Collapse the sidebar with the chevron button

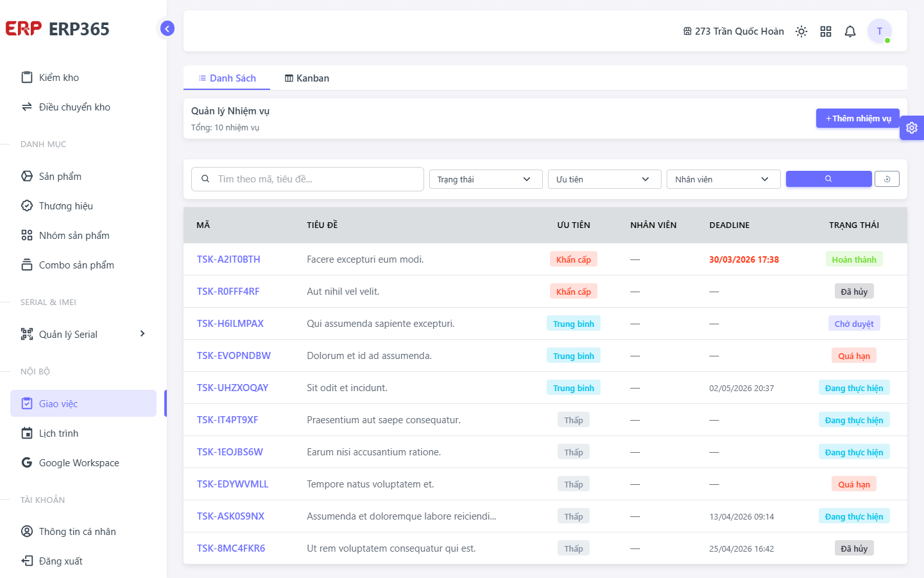pos(167,28)
